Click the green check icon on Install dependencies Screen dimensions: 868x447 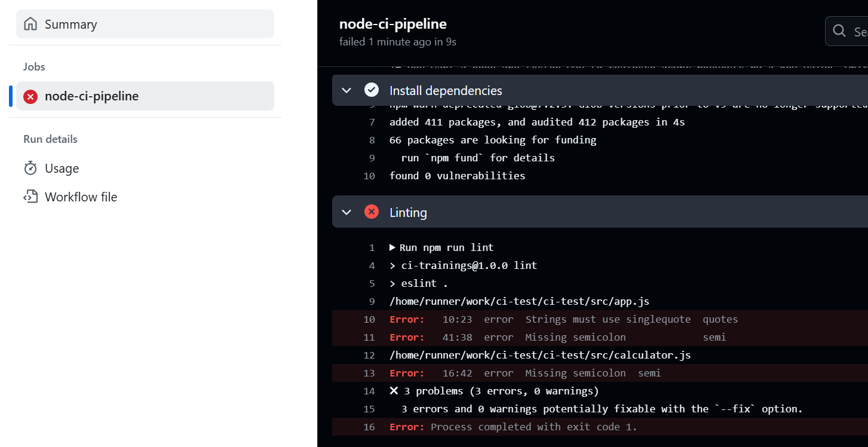click(x=372, y=90)
